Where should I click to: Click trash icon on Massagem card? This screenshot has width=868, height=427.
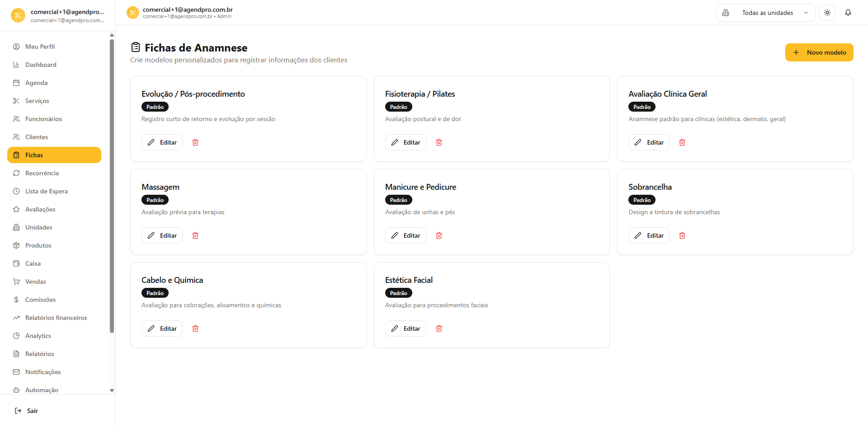tap(195, 235)
